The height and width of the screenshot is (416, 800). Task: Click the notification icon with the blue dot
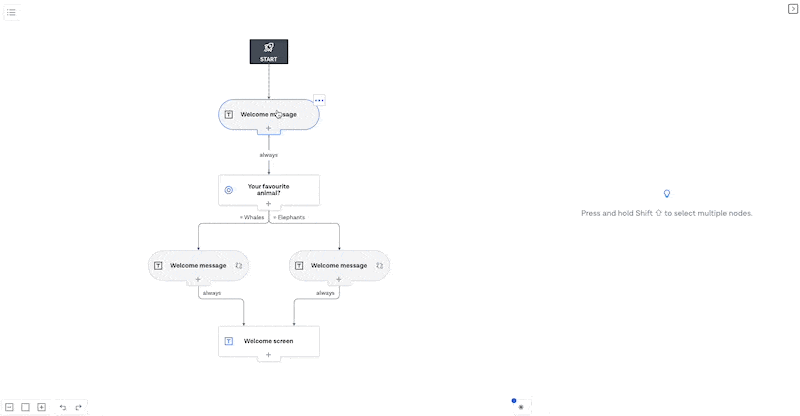(520, 407)
